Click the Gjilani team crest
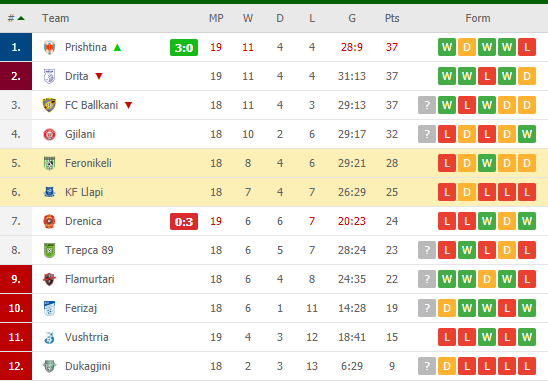This screenshot has width=548, height=381. click(49, 134)
